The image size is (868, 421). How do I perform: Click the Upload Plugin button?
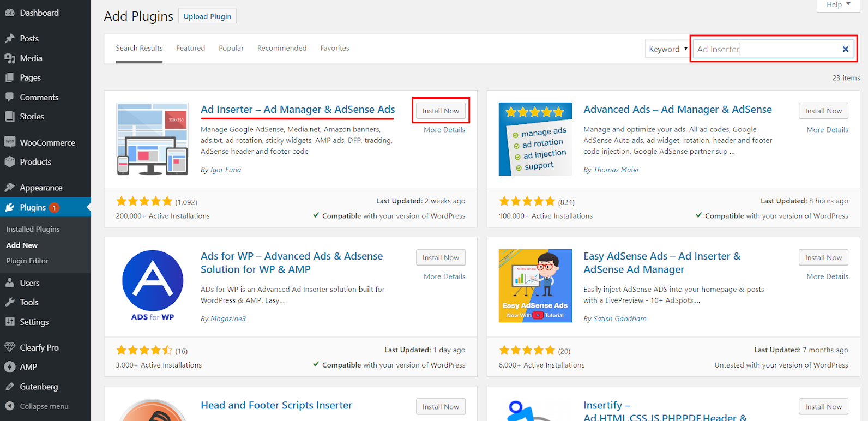207,16
